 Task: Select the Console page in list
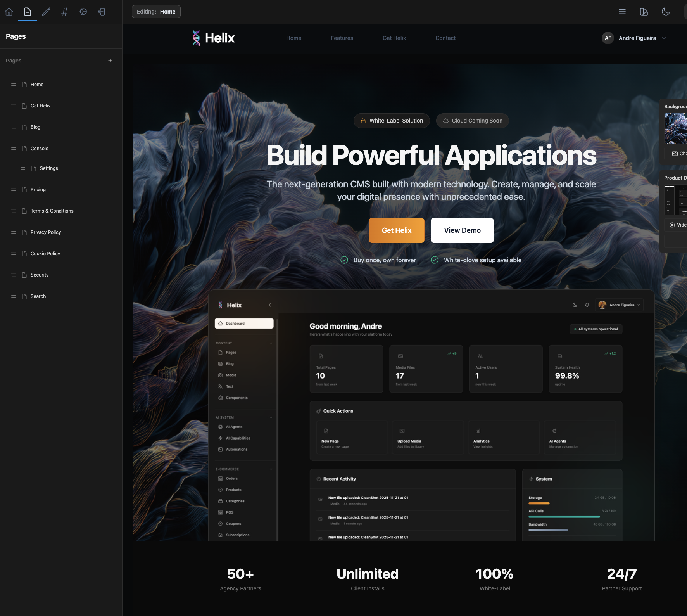pos(39,148)
